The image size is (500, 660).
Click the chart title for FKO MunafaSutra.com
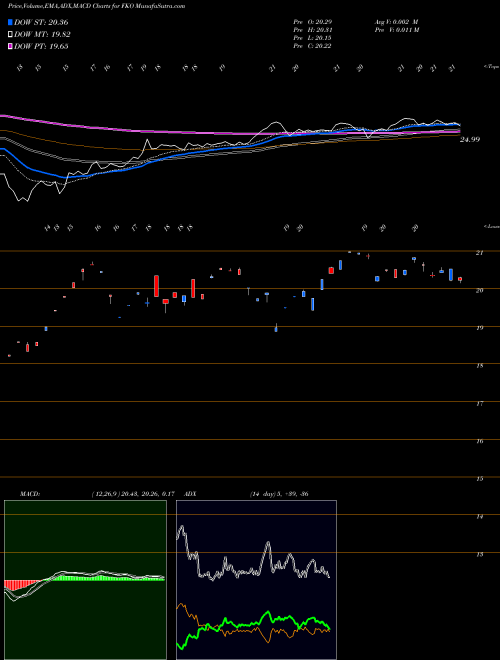96,6
